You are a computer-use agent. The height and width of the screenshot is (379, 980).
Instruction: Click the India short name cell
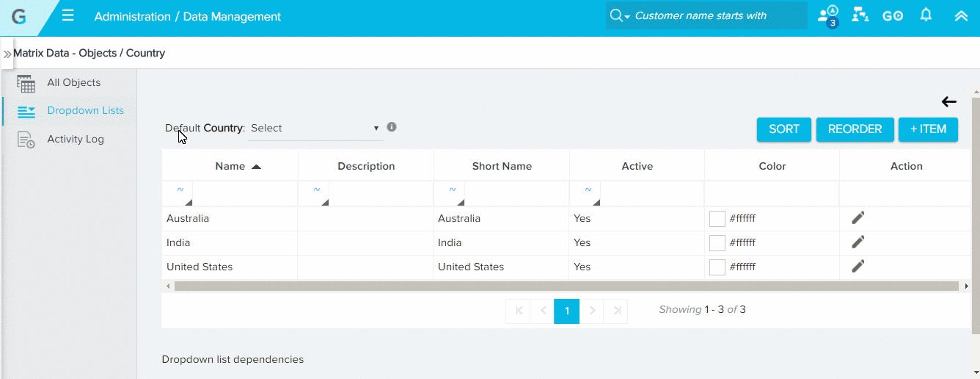501,242
